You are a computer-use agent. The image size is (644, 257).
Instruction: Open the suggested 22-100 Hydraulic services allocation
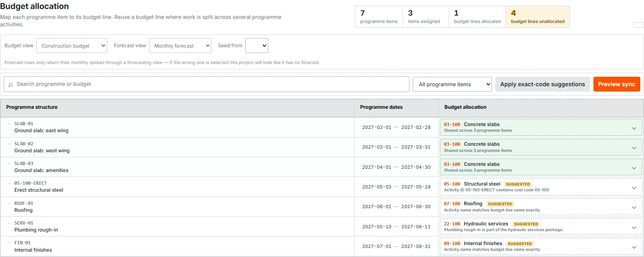(x=540, y=227)
